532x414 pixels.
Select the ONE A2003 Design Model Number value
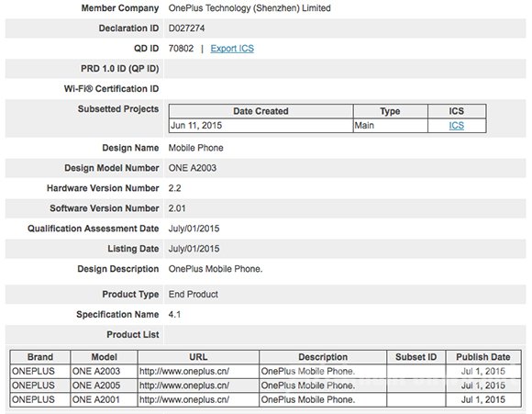pyautogui.click(x=193, y=168)
